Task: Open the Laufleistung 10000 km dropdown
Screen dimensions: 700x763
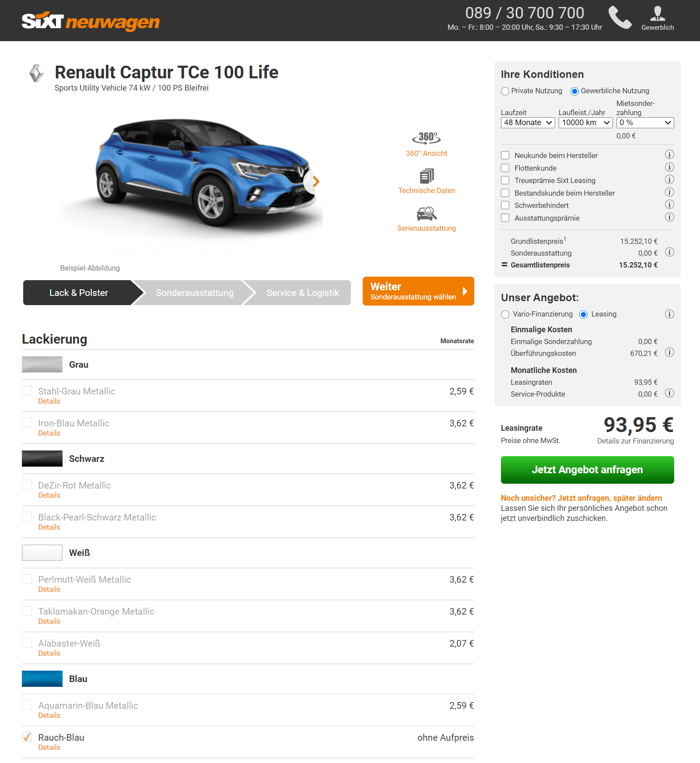Action: point(586,123)
